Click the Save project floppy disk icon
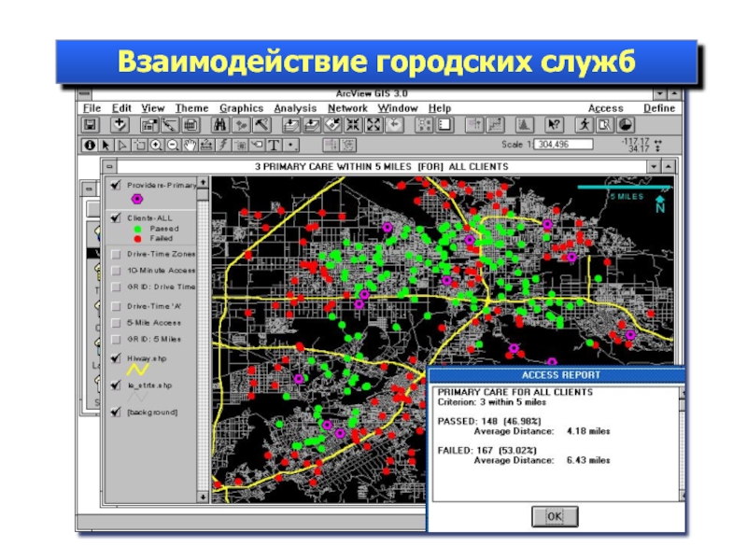Screen dimensions: 747x560 [91, 125]
